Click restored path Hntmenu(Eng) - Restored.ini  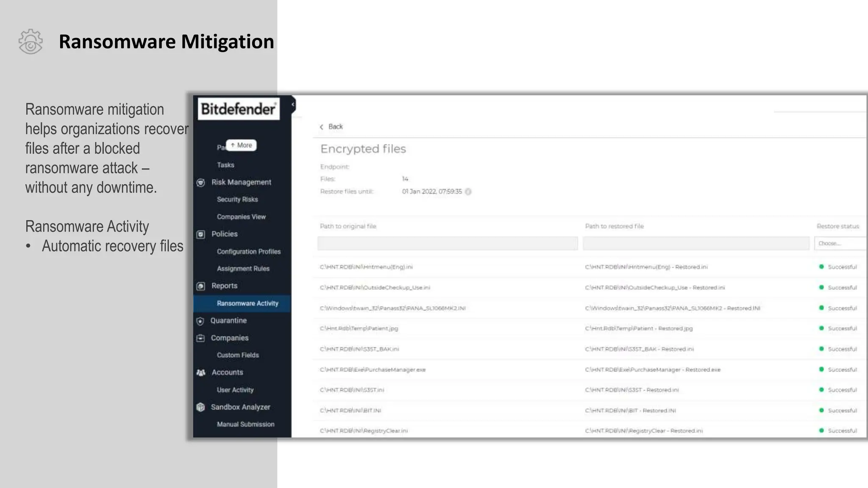(x=646, y=267)
